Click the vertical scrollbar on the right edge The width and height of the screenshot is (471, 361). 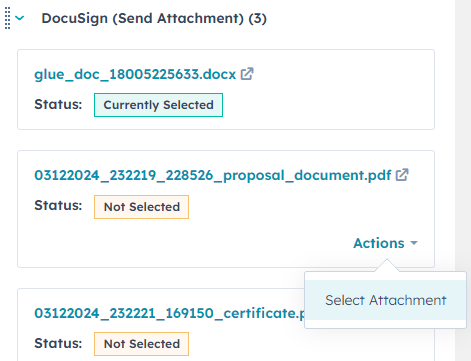pos(463,180)
